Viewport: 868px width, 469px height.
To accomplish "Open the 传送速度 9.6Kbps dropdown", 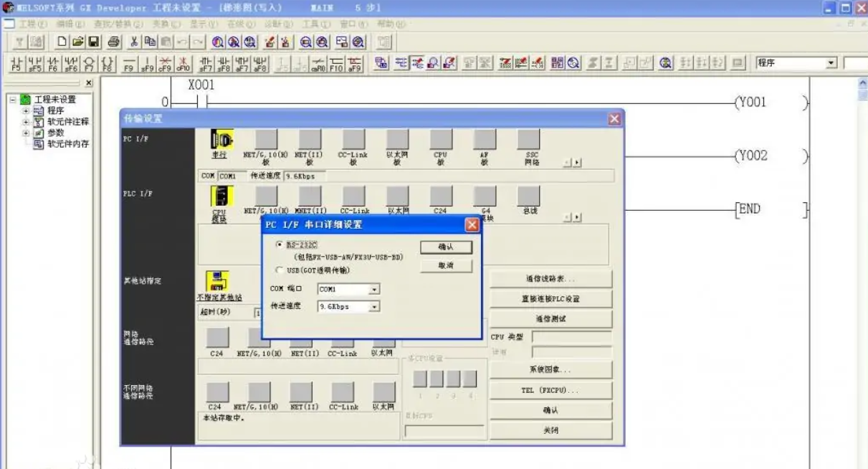I will tap(374, 306).
